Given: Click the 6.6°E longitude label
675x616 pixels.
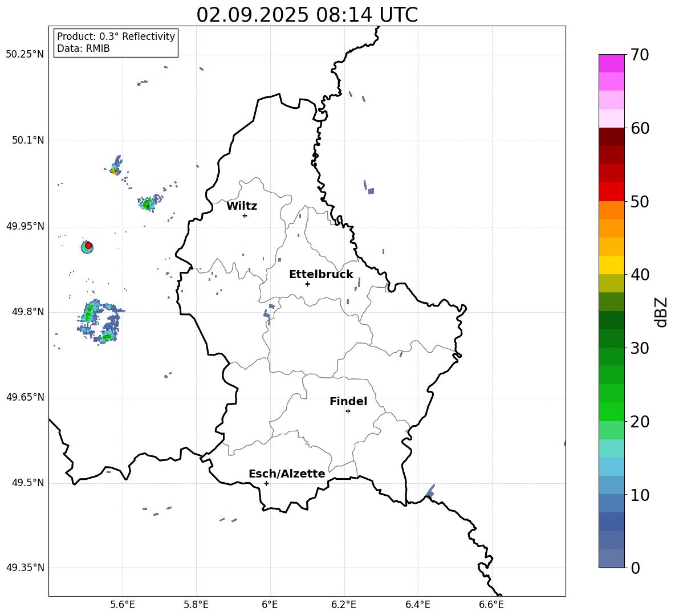Looking at the screenshot, I should tap(491, 605).
